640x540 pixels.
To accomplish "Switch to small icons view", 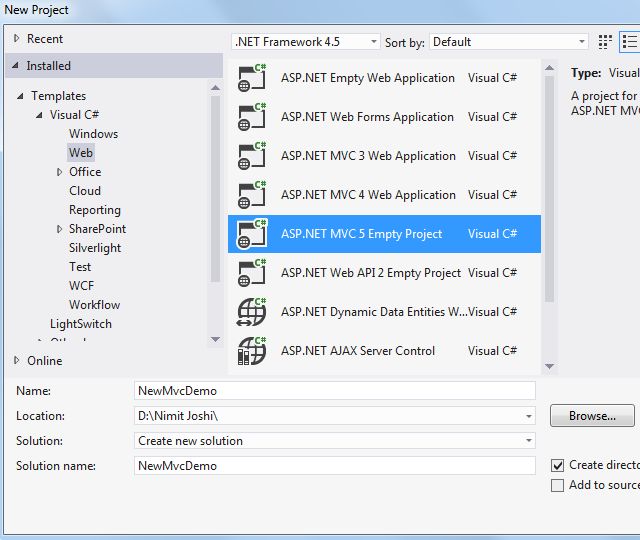I will tap(605, 42).
